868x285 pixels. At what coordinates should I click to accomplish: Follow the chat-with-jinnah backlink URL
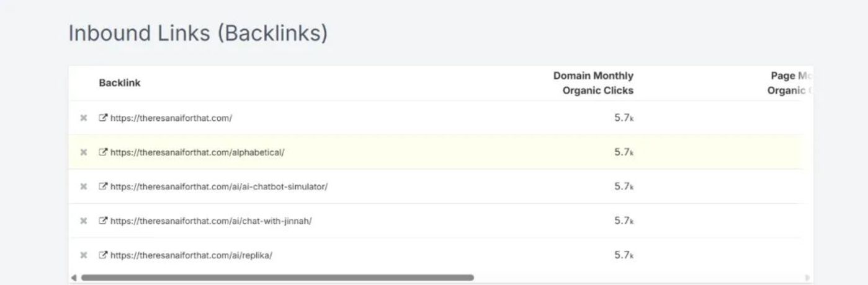coord(211,221)
